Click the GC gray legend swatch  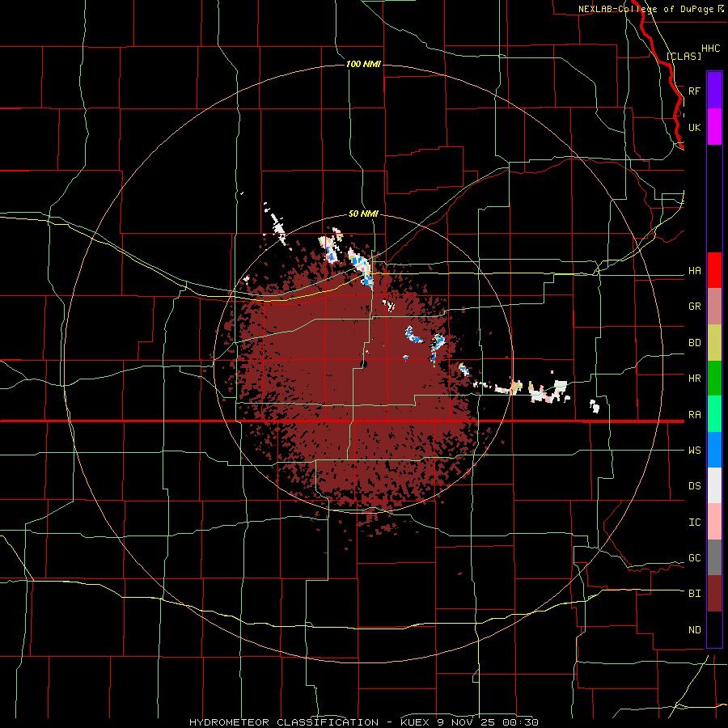pyautogui.click(x=714, y=557)
